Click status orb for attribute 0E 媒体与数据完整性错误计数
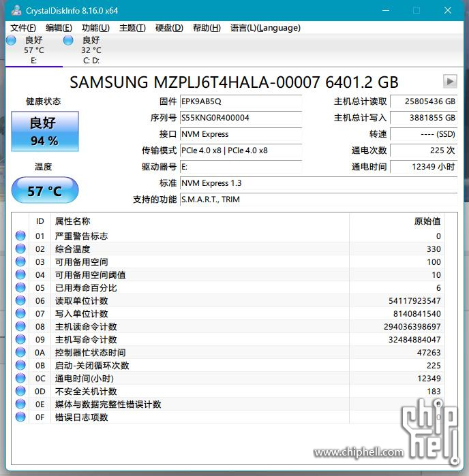 point(20,404)
